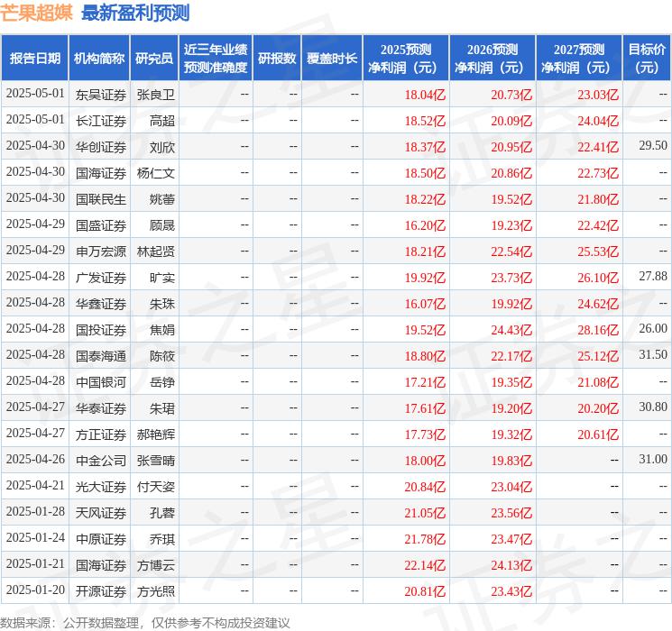Click target price 30.80
The image size is (672, 631).
[x=653, y=407]
